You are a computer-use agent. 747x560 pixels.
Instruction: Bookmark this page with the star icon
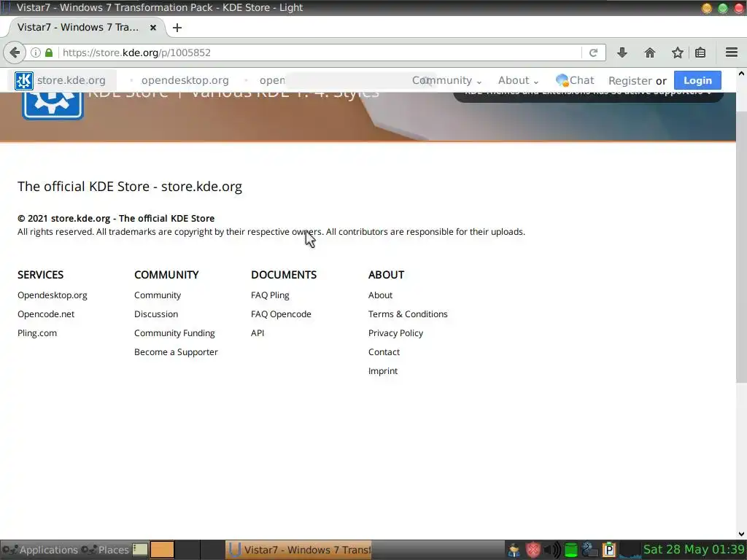678,52
